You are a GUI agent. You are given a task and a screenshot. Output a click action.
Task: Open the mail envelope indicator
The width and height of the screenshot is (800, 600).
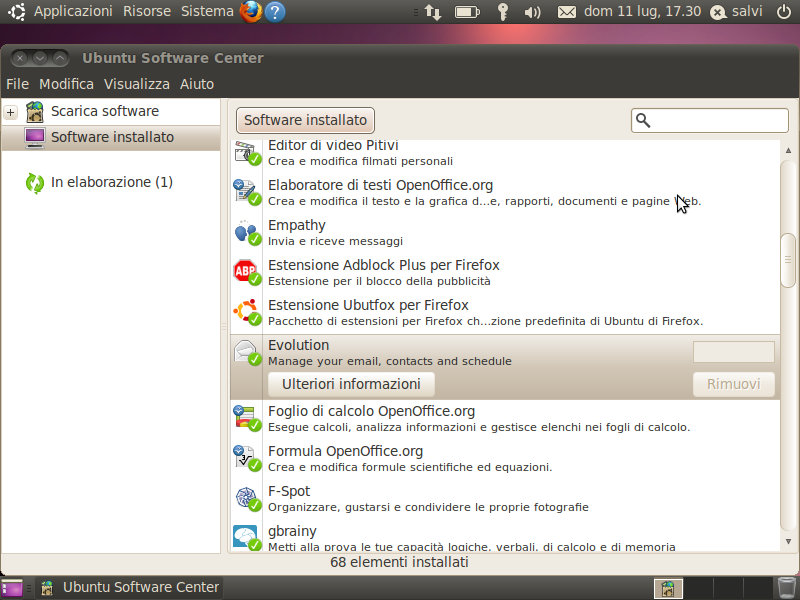pos(566,12)
